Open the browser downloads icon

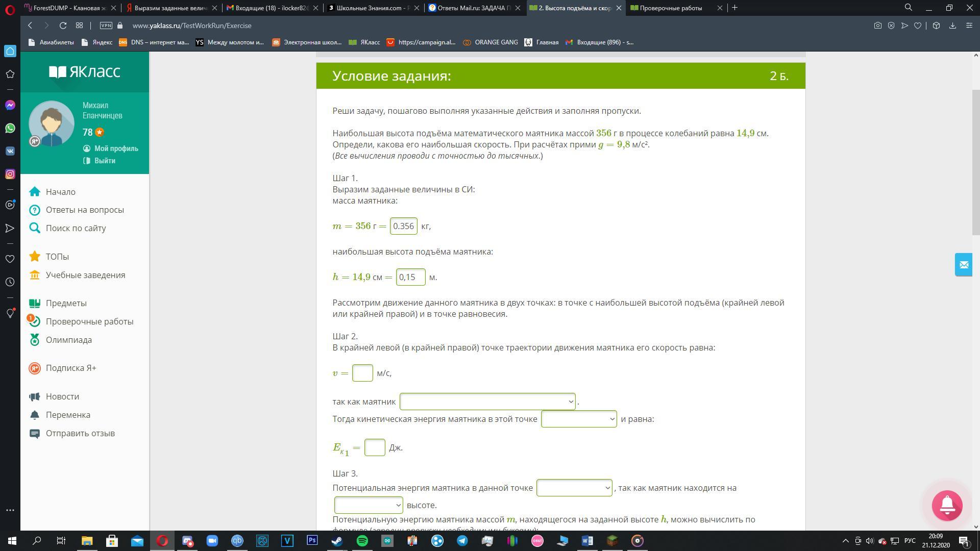[952, 26]
